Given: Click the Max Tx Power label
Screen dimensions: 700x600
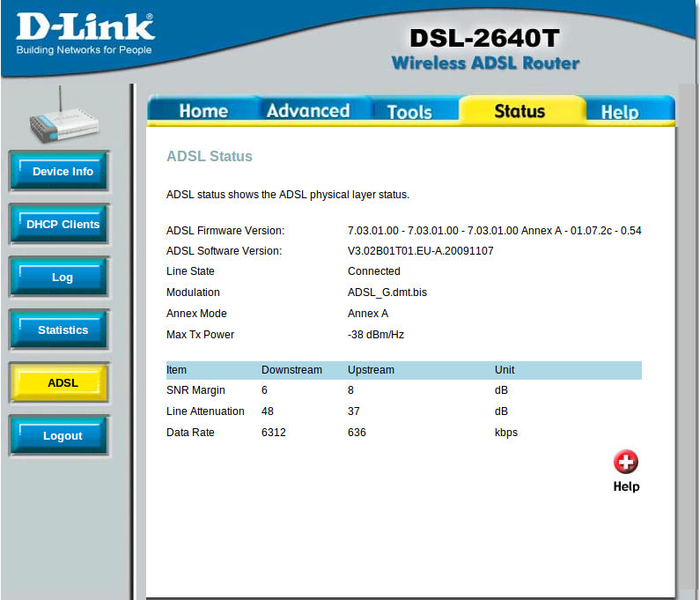Looking at the screenshot, I should (x=200, y=335).
